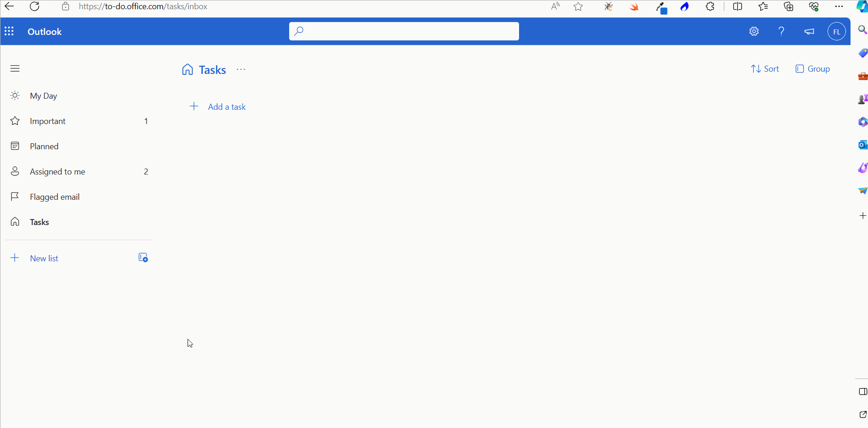Image resolution: width=868 pixels, height=428 pixels.
Task: Toggle split screen view in Edge
Action: coord(737,7)
